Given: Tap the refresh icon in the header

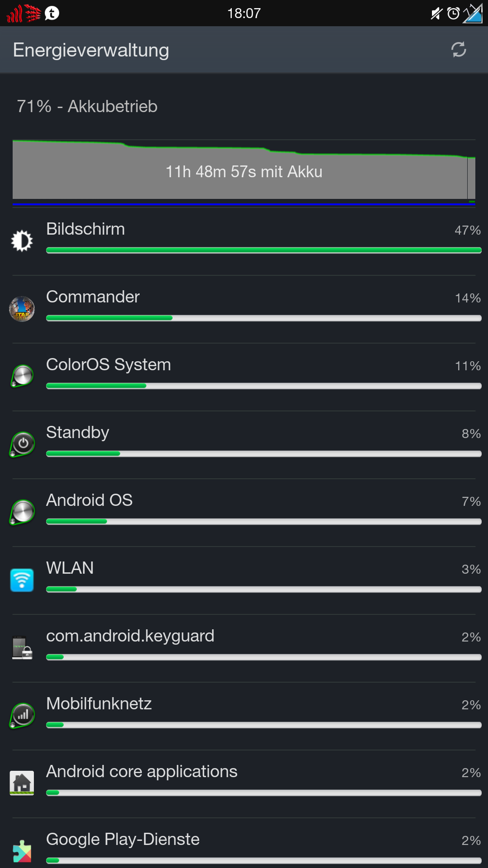Looking at the screenshot, I should click(459, 50).
